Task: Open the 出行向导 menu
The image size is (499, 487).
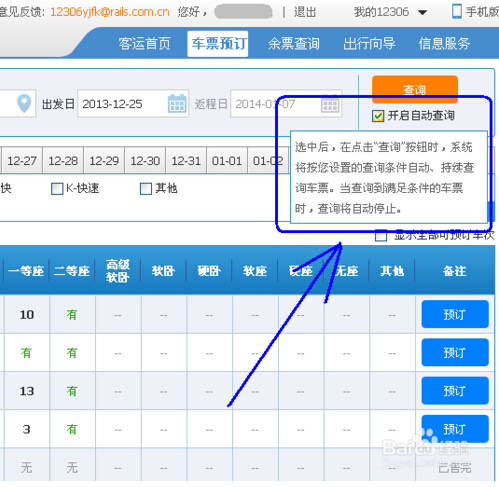Action: tap(369, 44)
